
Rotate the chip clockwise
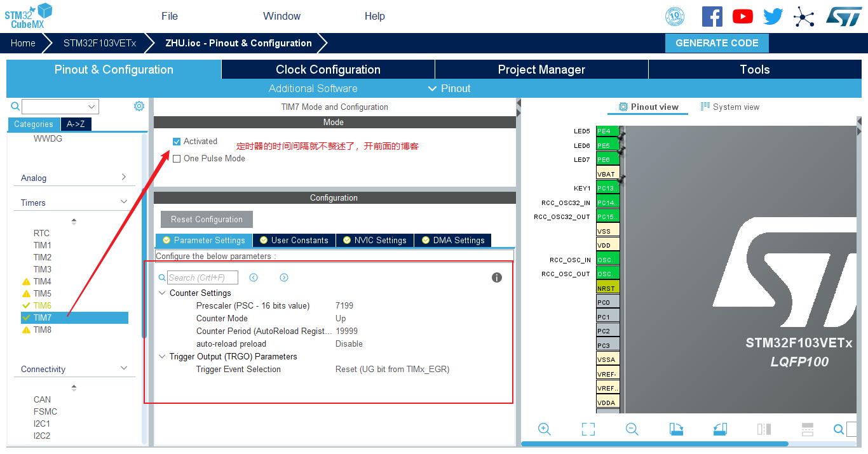pos(676,429)
